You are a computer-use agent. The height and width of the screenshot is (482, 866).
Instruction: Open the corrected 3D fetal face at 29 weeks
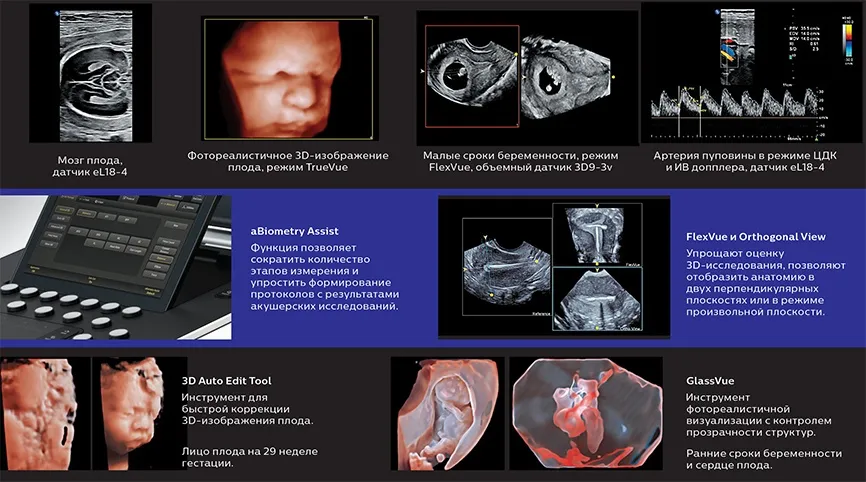(x=140, y=414)
